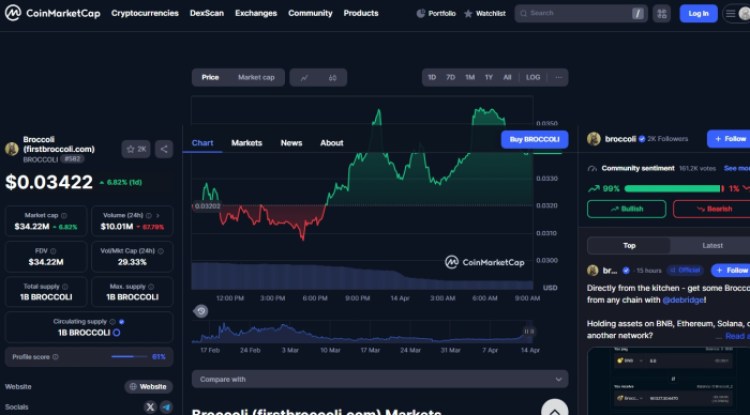Image resolution: width=750 pixels, height=415 pixels.
Task: Open the Watchlist star link
Action: click(485, 13)
